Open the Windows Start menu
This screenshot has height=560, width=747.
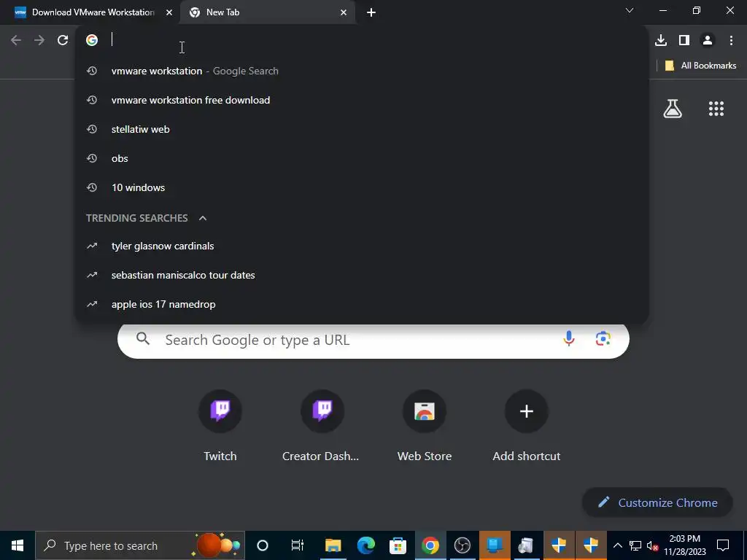click(18, 545)
